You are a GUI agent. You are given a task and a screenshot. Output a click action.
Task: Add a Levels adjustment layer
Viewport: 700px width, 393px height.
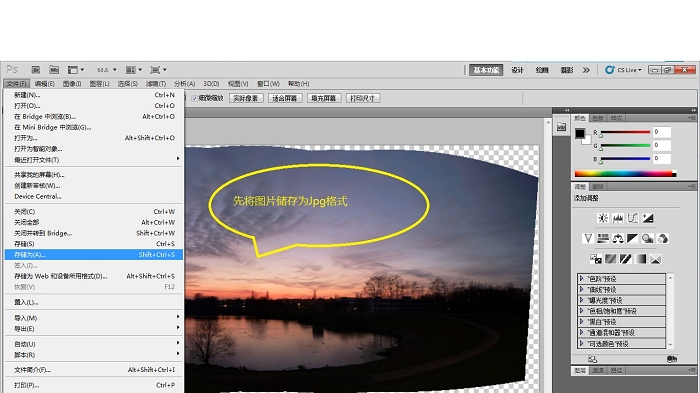618,218
